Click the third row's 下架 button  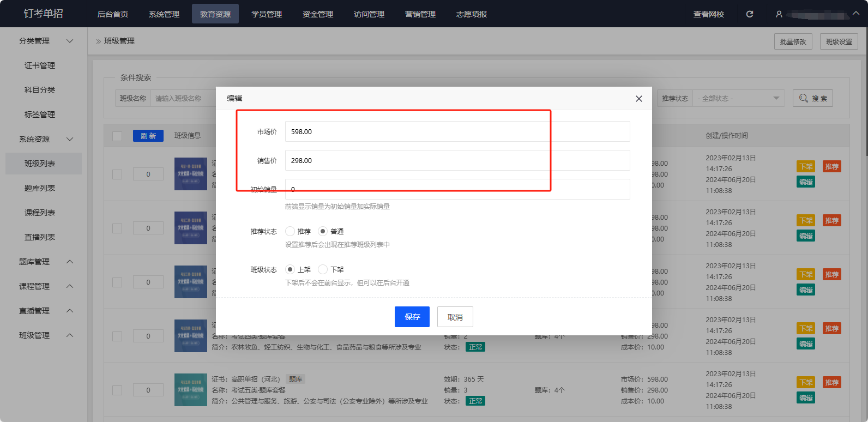pos(806,274)
